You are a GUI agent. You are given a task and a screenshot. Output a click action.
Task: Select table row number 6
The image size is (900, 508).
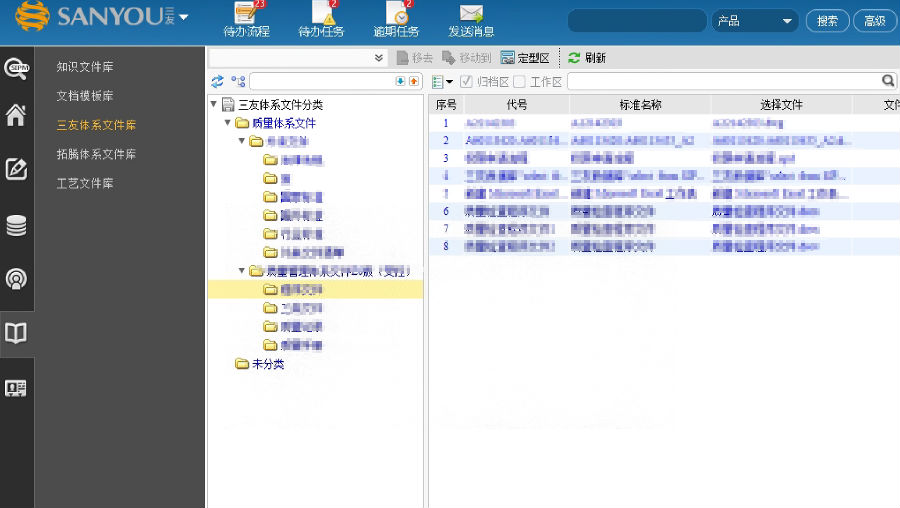pyautogui.click(x=664, y=211)
